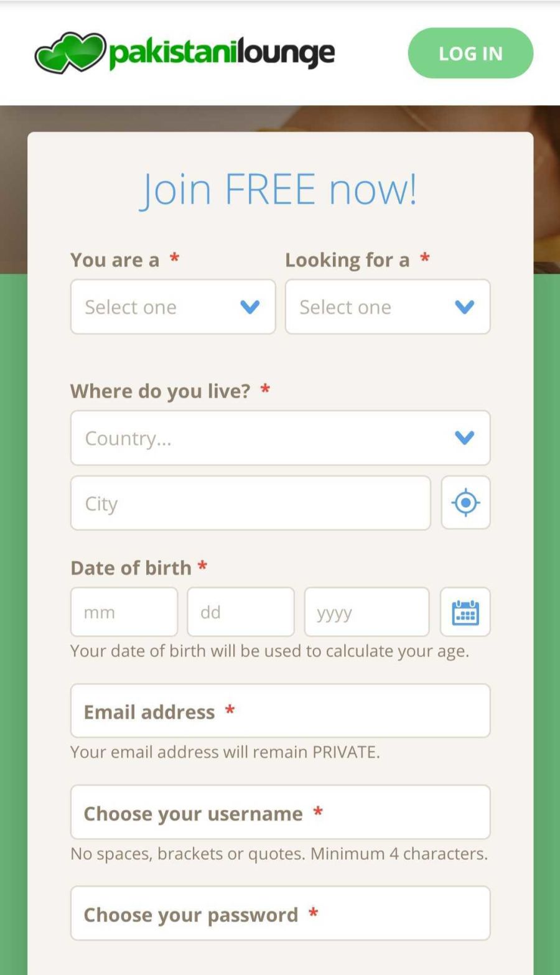Select the pakistanilounge wordmark in the header
This screenshot has height=975, width=560.
[221, 52]
